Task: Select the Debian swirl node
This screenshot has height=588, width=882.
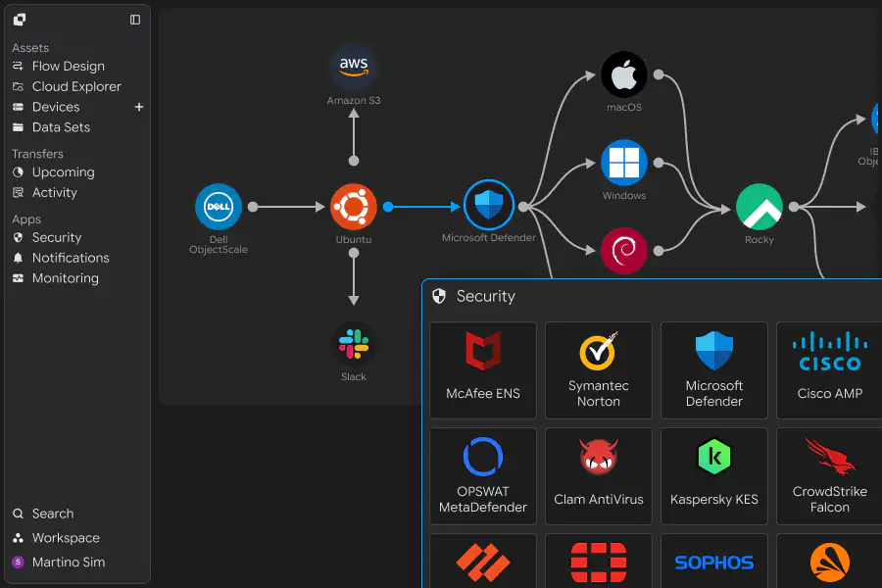Action: (624, 251)
